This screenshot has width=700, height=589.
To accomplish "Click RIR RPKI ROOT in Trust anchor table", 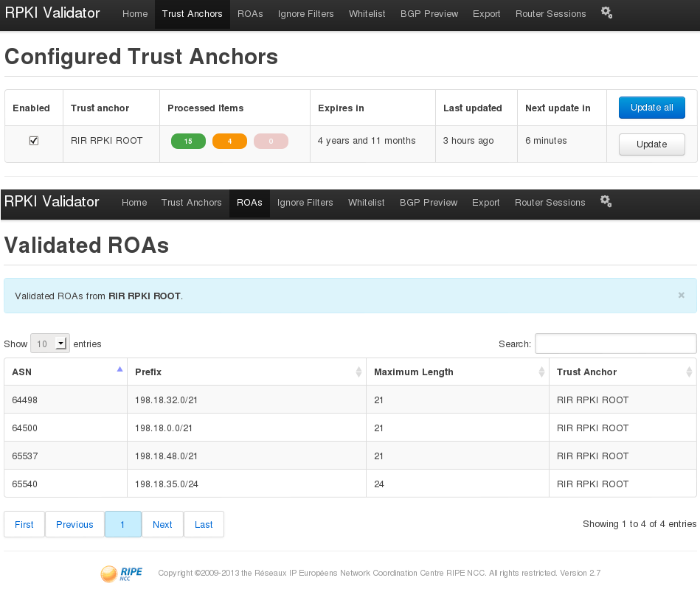I will tap(107, 141).
